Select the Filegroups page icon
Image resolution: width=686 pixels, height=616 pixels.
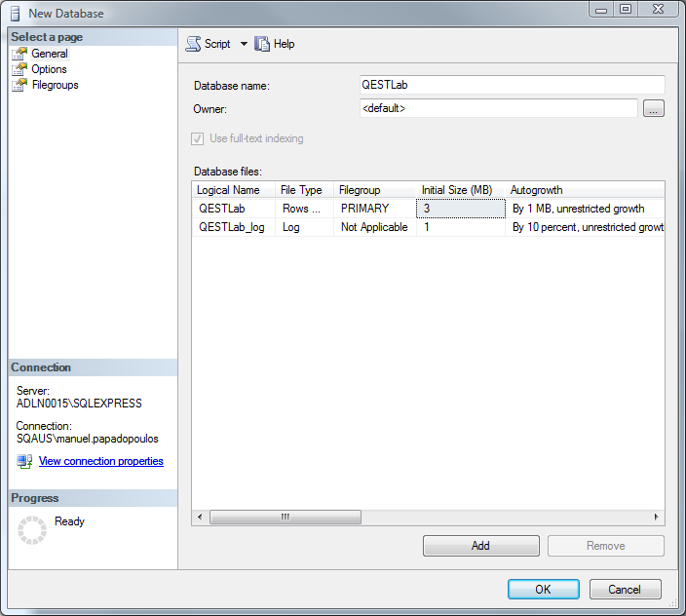(x=19, y=85)
